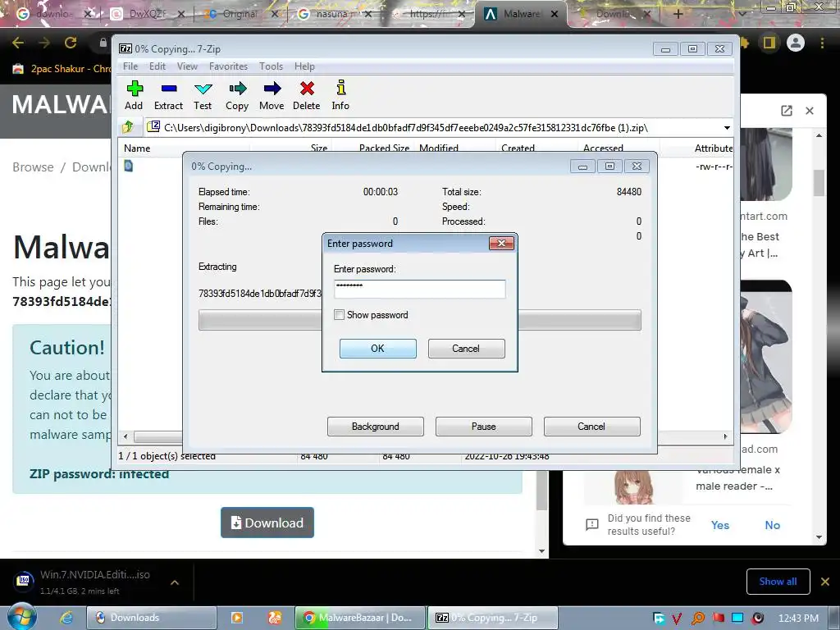Open Chrome three-dot menu

pyautogui.click(x=822, y=43)
